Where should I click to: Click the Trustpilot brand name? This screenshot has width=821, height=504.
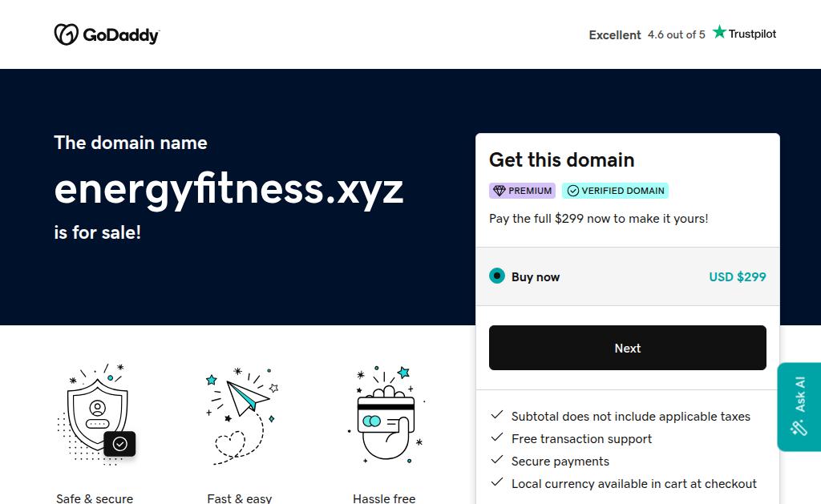(752, 34)
